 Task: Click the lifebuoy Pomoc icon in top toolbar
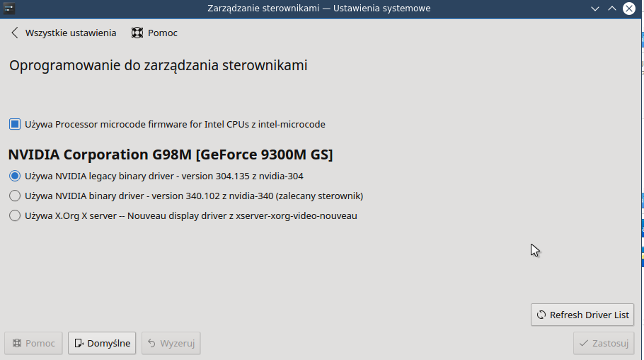pos(137,33)
